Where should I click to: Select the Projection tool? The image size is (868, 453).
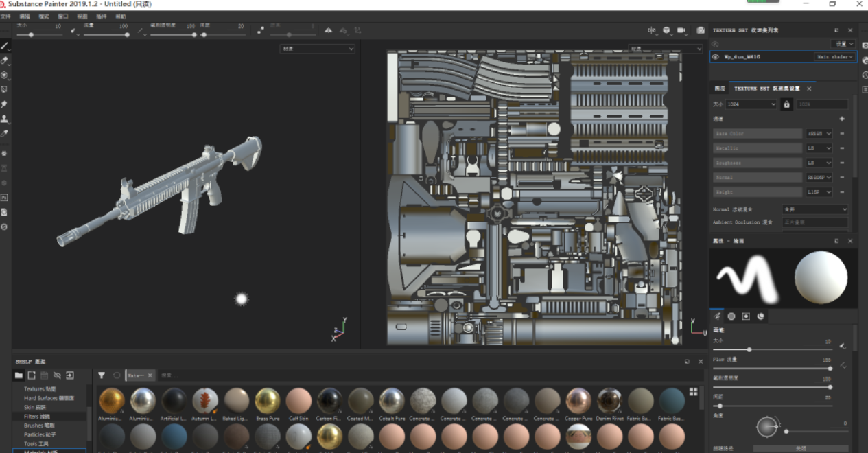pyautogui.click(x=4, y=73)
